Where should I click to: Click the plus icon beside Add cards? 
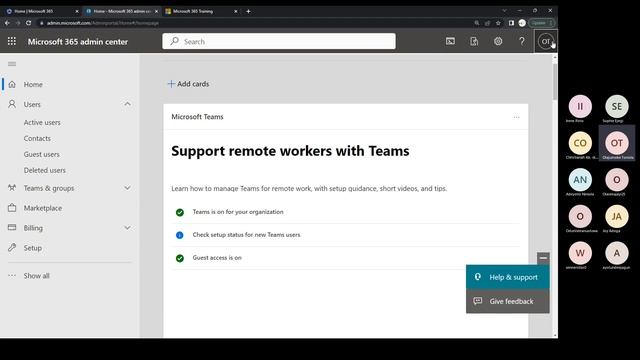171,84
